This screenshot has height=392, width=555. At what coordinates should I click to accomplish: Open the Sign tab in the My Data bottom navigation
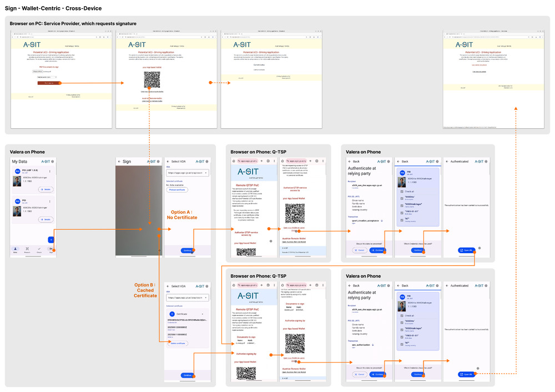click(x=51, y=250)
